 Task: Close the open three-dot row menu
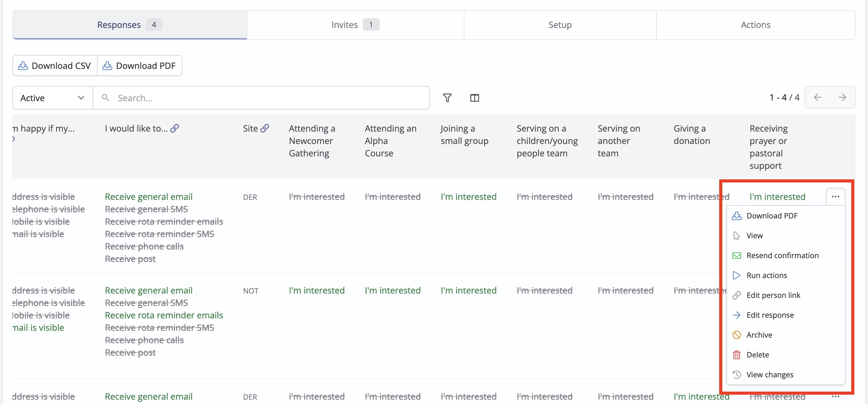835,197
